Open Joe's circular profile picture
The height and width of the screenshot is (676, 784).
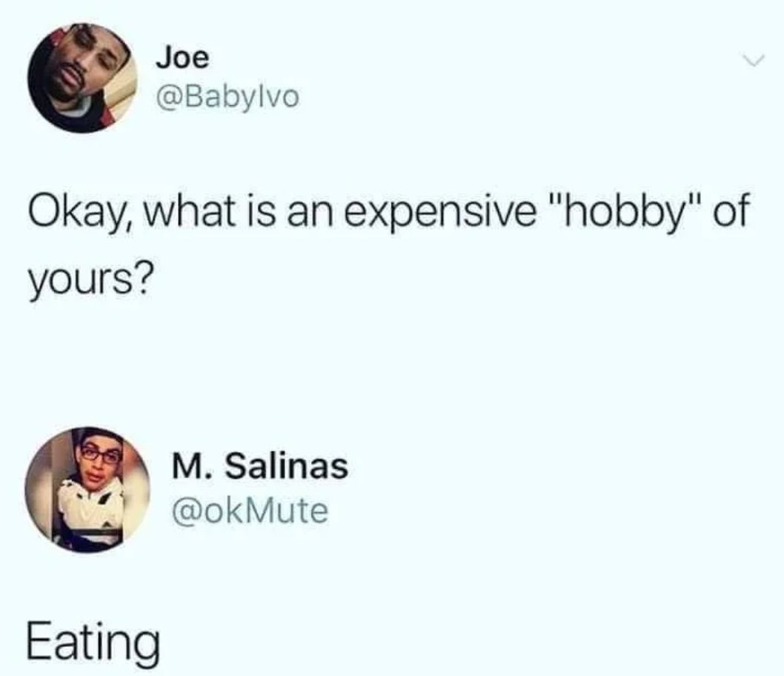[x=82, y=78]
